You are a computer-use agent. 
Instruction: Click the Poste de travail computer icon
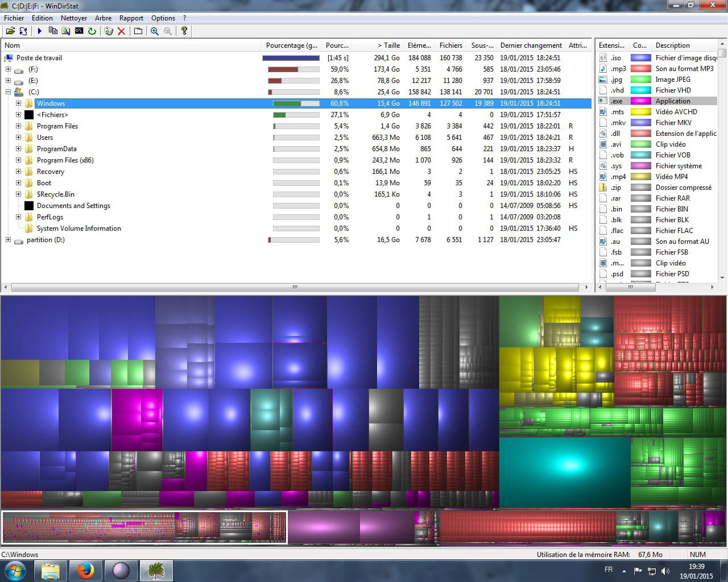click(x=9, y=58)
